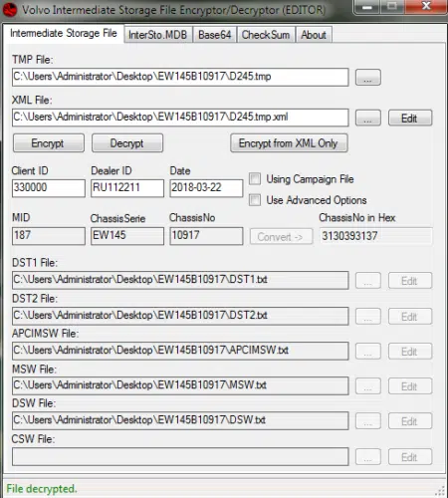Click the APCIMSW File path field
448x498 pixels.
(x=180, y=351)
